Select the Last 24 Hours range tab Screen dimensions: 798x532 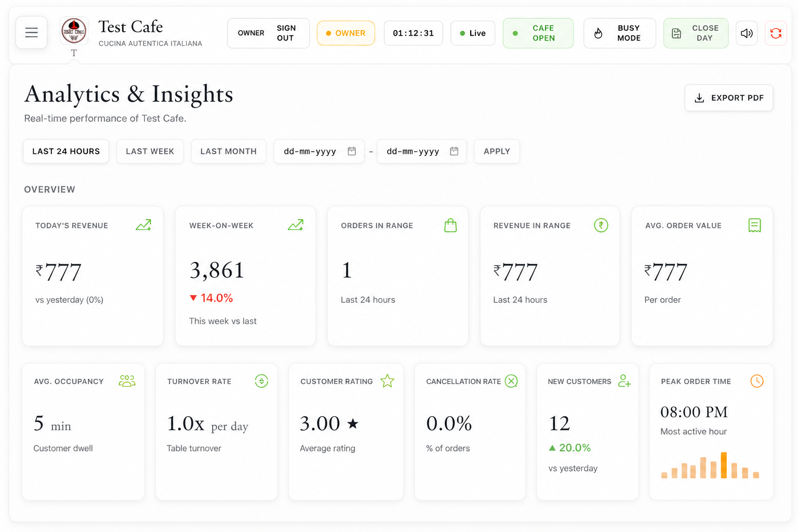pos(66,151)
